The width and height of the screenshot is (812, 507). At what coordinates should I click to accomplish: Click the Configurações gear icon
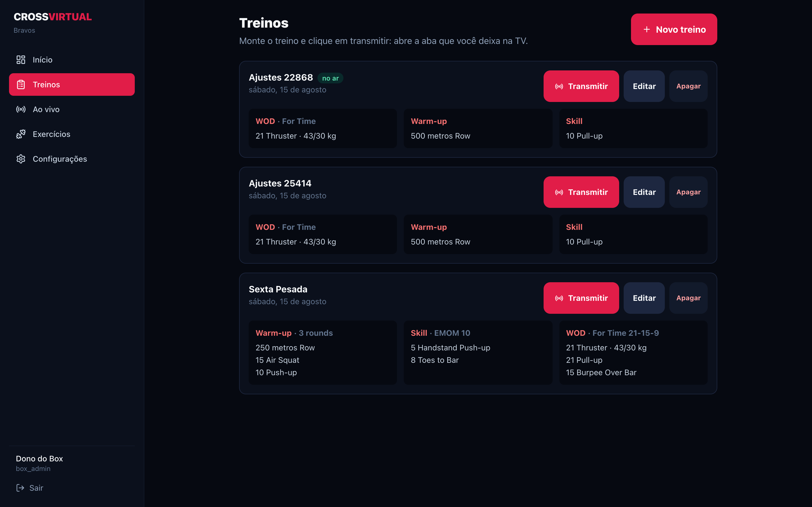tap(21, 159)
